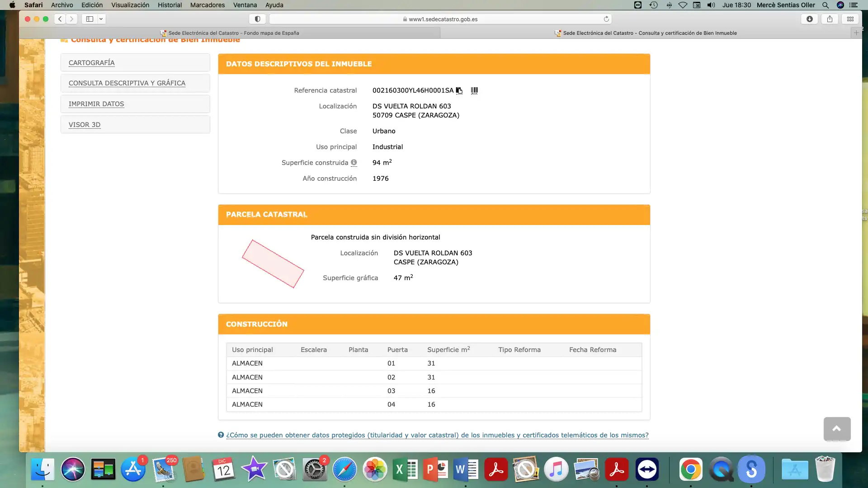Switch to the 'Fondo mapa de España' tab
Screen dimensions: 868x488
coord(230,33)
